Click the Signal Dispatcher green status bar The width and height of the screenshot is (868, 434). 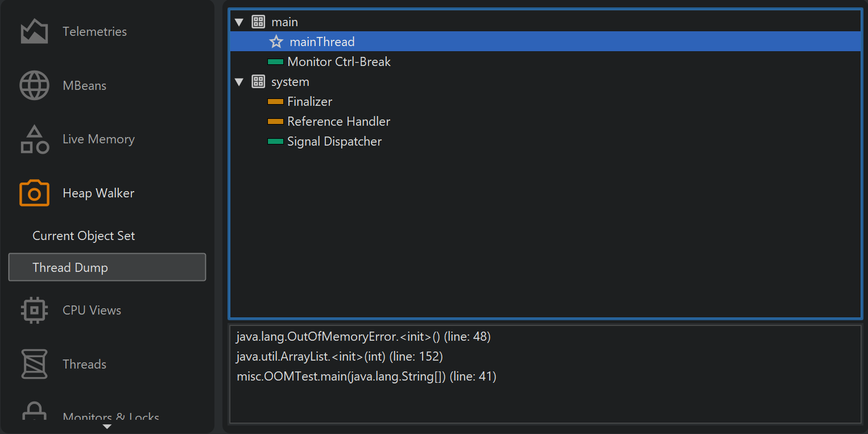pos(275,142)
